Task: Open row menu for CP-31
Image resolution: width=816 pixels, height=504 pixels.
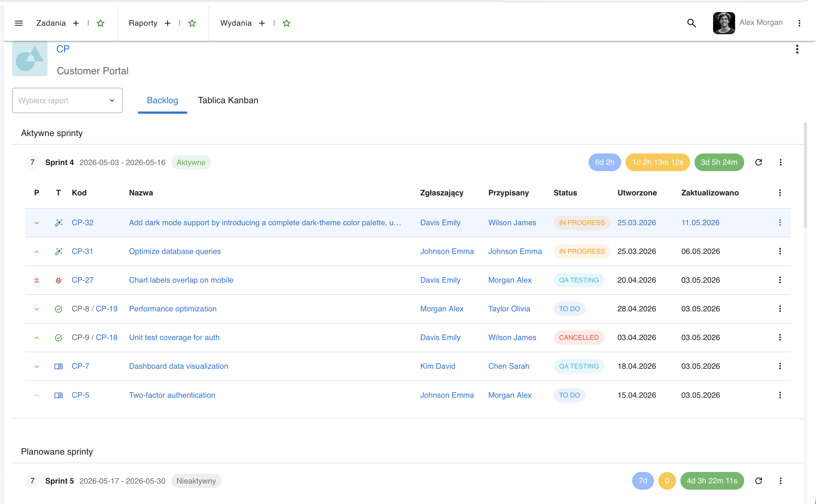Action: point(780,251)
